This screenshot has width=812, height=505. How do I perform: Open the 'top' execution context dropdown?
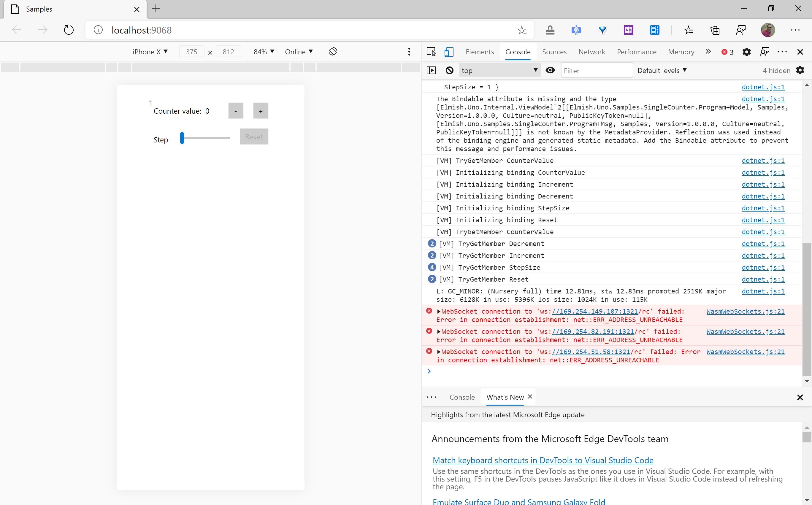tap(499, 70)
